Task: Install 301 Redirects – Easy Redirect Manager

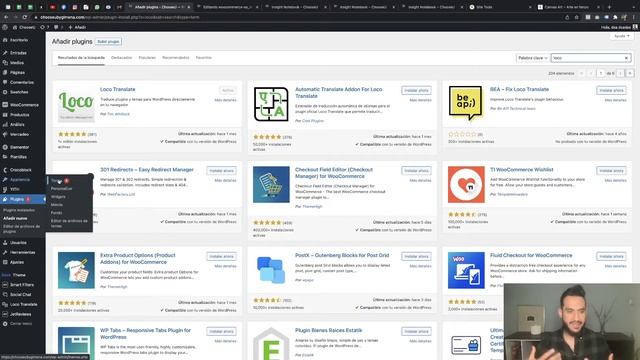Action: click(221, 171)
